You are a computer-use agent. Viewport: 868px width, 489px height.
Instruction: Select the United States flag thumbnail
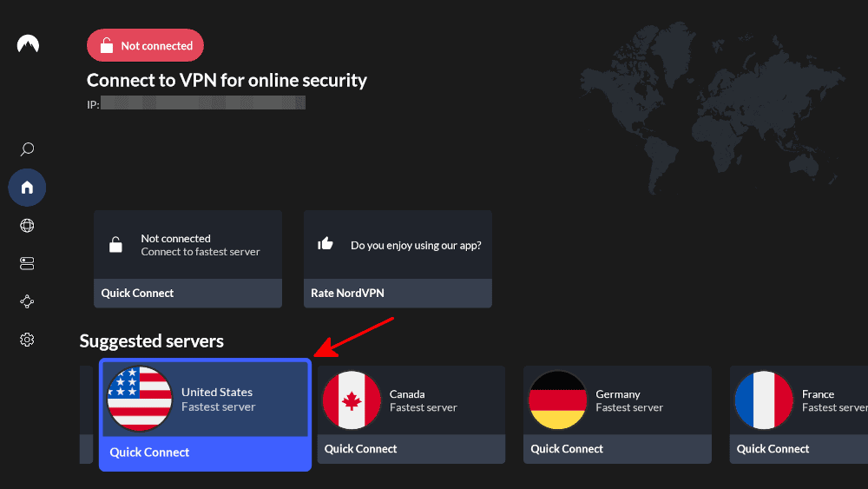tap(140, 400)
